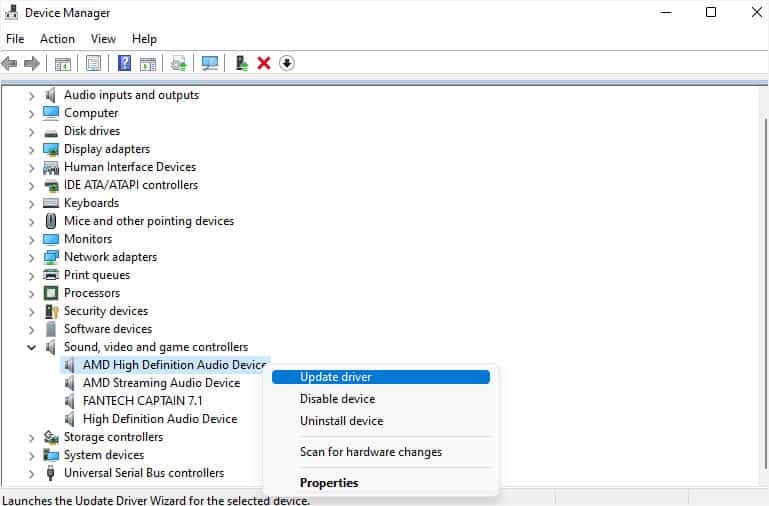Select the Keyboards label
This screenshot has height=506, width=769.
[91, 203]
